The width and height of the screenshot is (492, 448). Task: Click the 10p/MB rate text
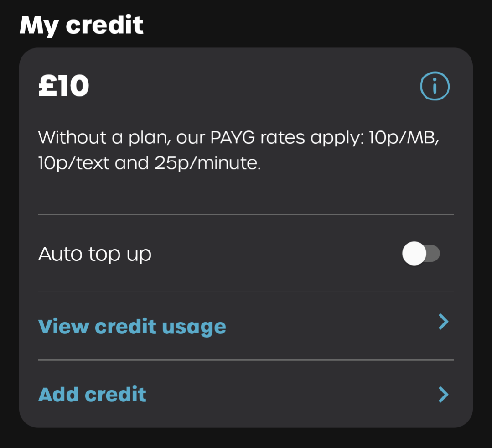click(404, 138)
